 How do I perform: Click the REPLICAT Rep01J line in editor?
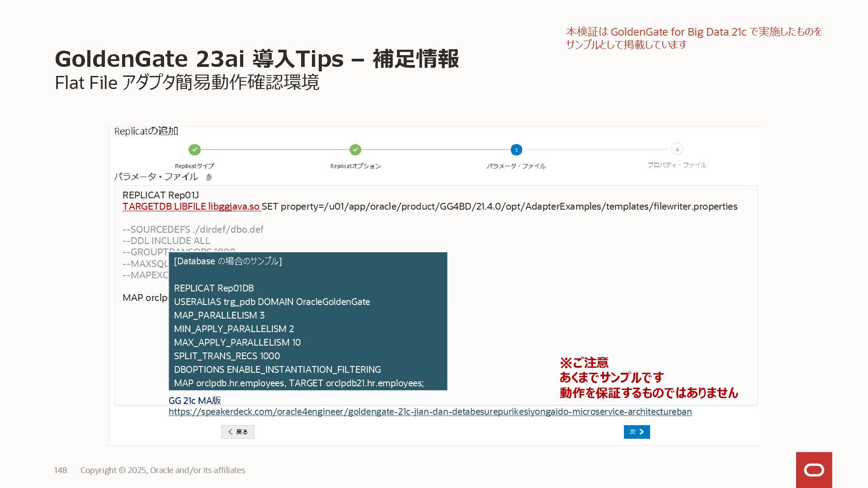tap(160, 195)
